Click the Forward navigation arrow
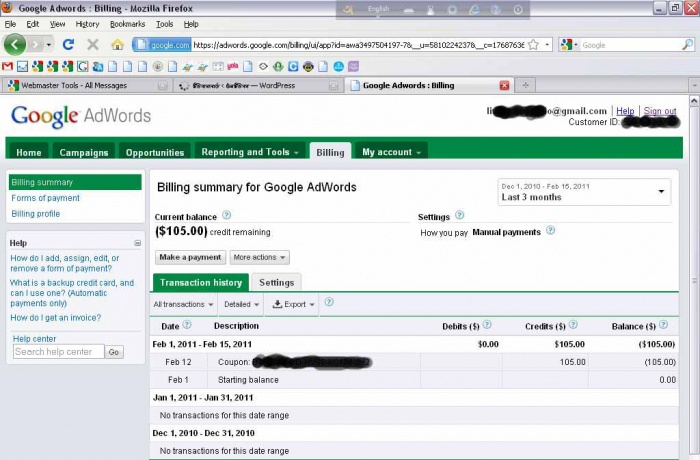 coord(36,45)
